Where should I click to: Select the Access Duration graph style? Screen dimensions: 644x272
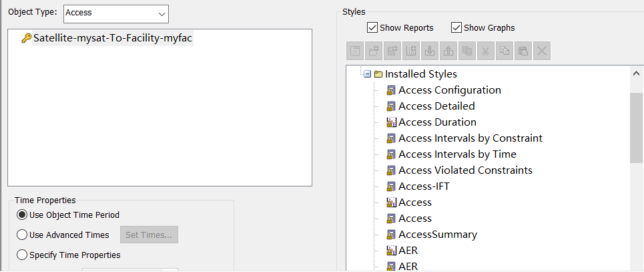(x=437, y=122)
